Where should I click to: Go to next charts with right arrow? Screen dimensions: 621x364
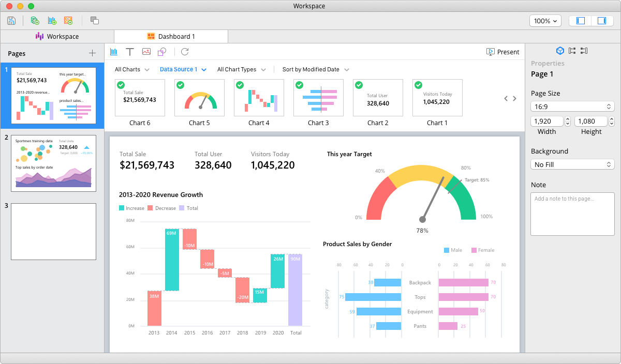514,98
